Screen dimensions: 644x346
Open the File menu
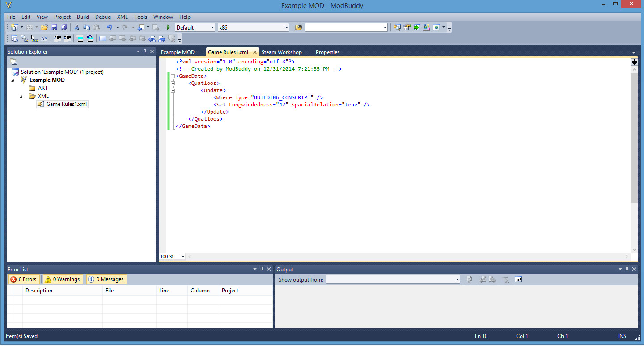click(x=11, y=17)
